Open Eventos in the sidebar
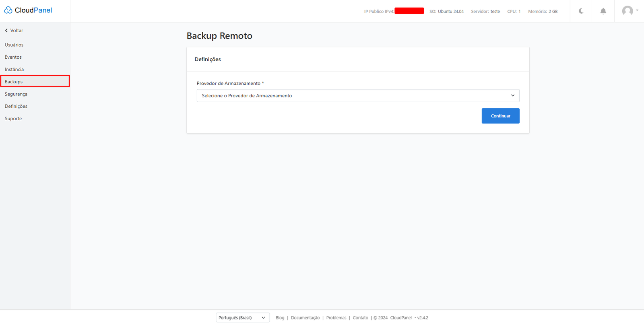The image size is (644, 325). point(13,57)
